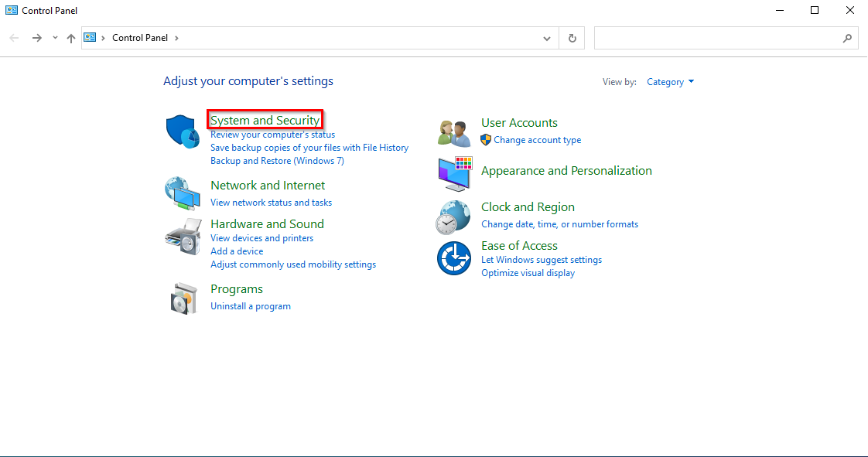This screenshot has width=868, height=457.
Task: Click the forward navigation arrow
Action: click(36, 38)
